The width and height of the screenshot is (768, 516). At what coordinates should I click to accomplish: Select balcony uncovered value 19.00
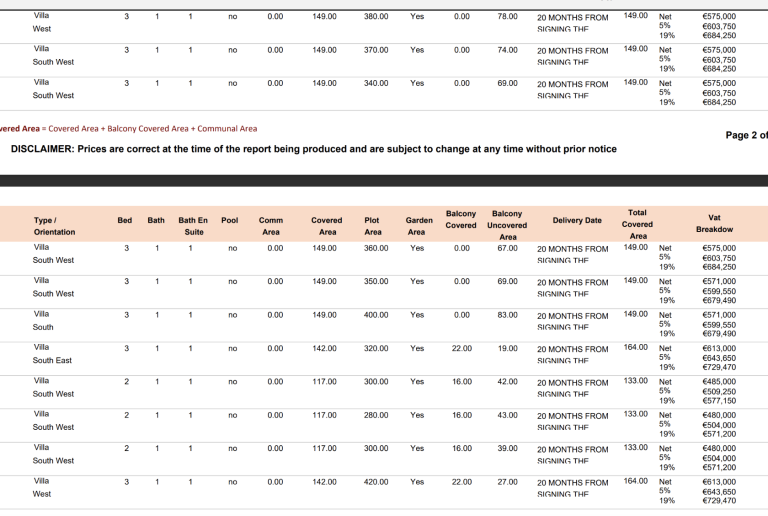tap(507, 349)
